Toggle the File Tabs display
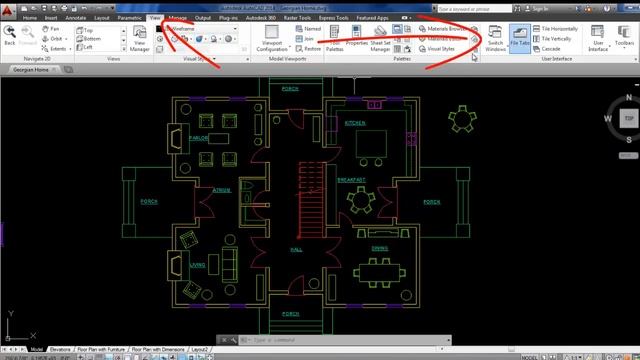 click(520, 38)
